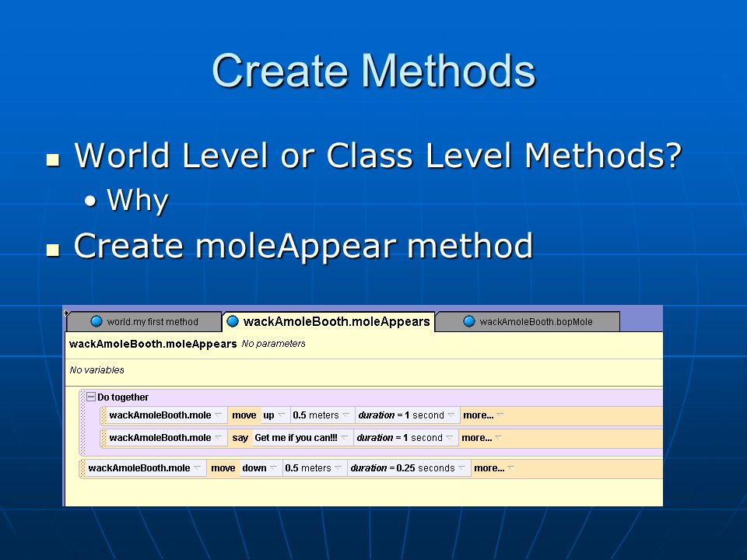Image resolution: width=747 pixels, height=560 pixels.
Task: Open the wackAmoleBooth.bopMole tab
Action: 528,322
